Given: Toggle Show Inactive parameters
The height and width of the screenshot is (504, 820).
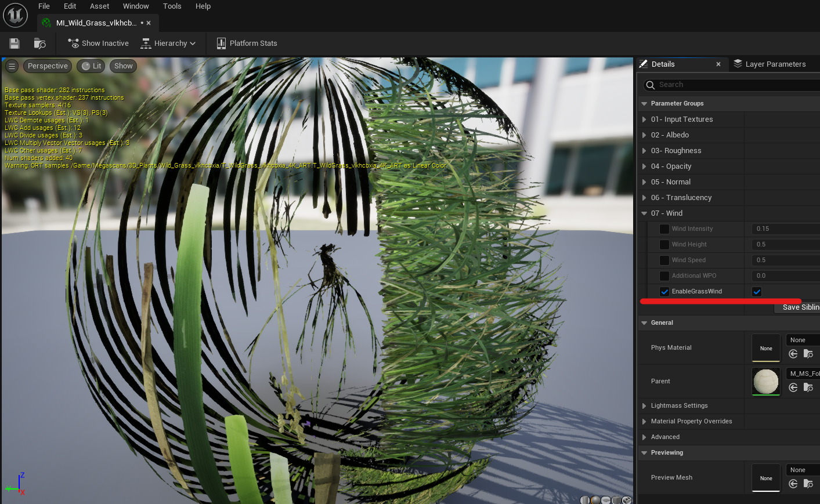Looking at the screenshot, I should click(x=98, y=43).
